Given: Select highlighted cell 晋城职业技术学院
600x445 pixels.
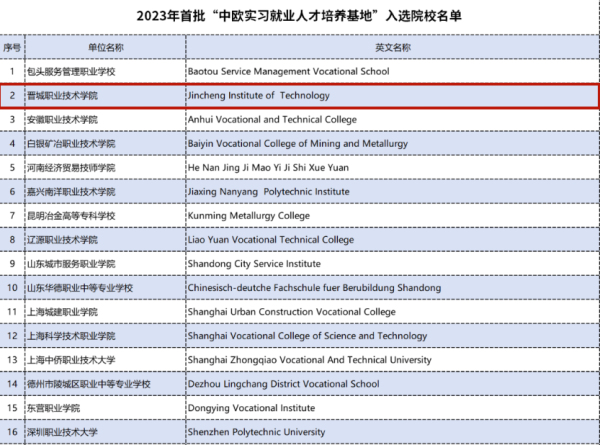Looking at the screenshot, I should click(x=106, y=96).
